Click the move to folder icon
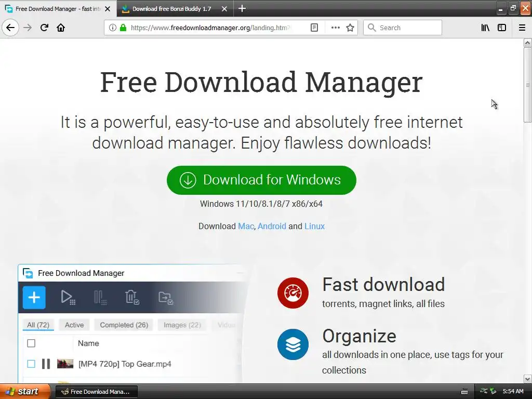This screenshot has height=399, width=532. pos(166,298)
